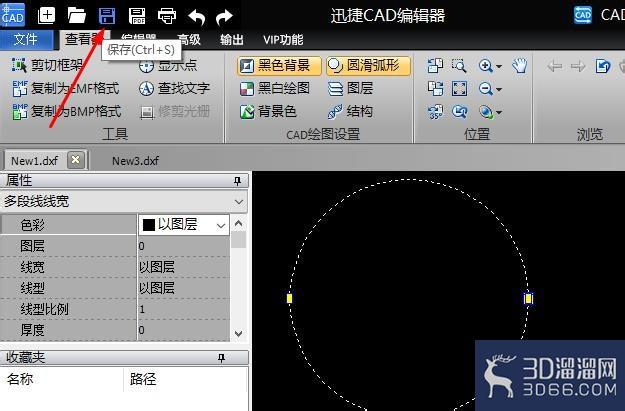Click 复制为BMP格式
Screen dimensions: 625x411
[67, 111]
